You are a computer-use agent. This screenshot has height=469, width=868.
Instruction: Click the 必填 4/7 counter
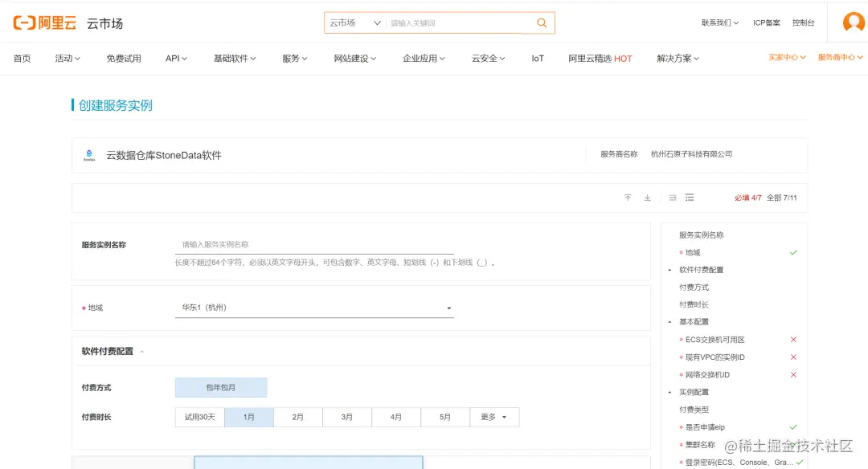[x=748, y=198]
